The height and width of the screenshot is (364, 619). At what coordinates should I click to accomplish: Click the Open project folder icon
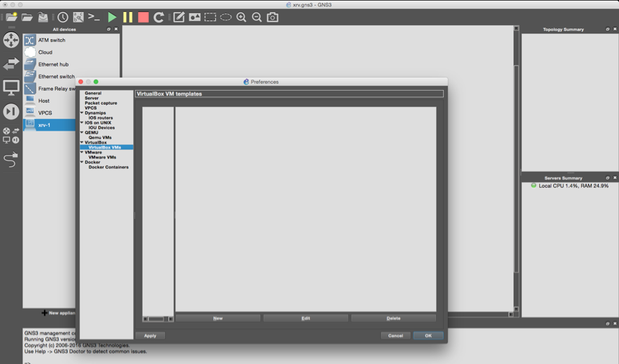[x=27, y=17]
